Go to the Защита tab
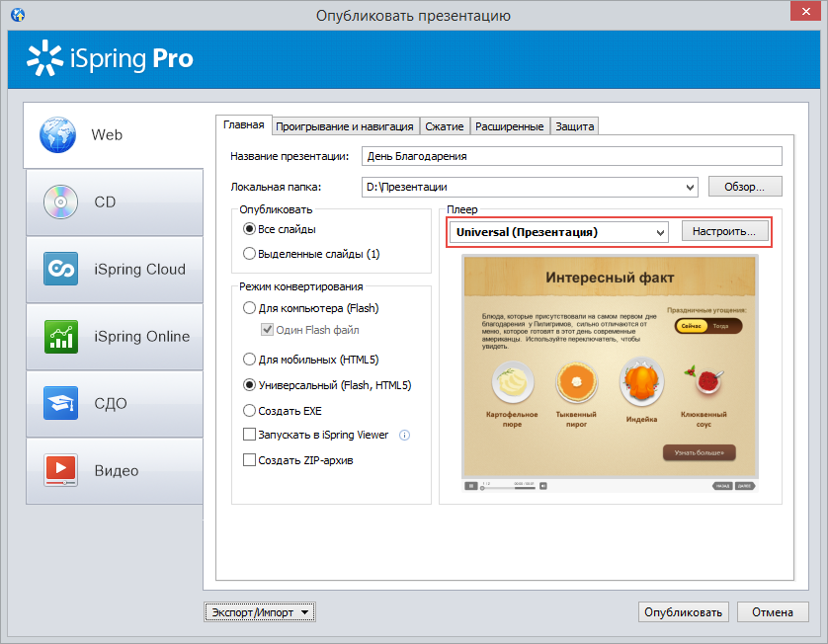Screen dimensions: 828x644 [574, 126]
